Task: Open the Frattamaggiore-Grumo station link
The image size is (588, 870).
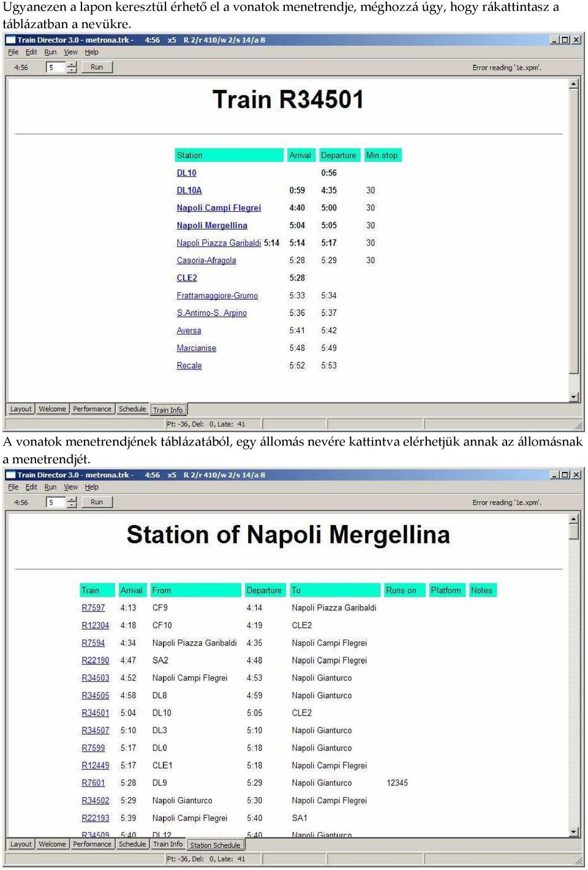Action: pos(217,296)
